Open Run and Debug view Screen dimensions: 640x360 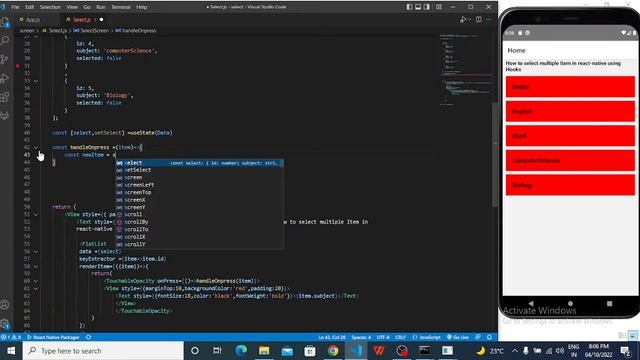[x=5, y=78]
